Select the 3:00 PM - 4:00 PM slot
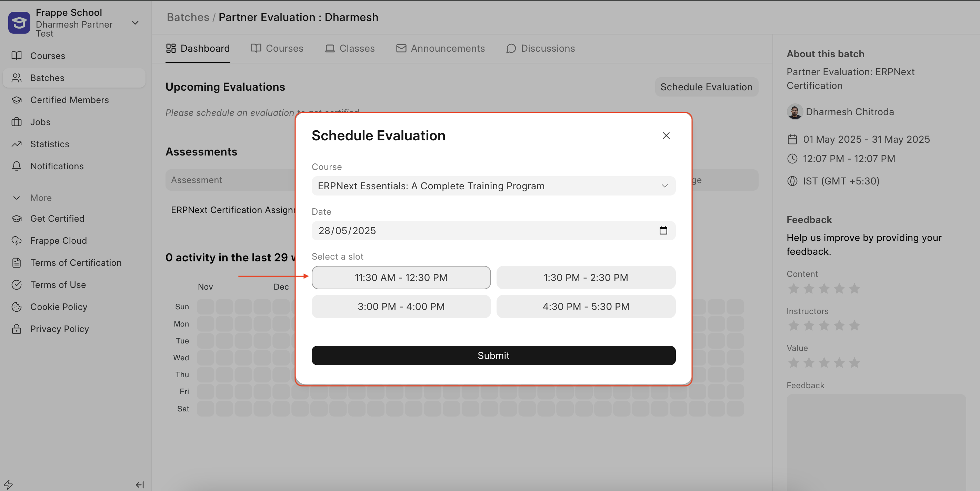980x491 pixels. 401,307
